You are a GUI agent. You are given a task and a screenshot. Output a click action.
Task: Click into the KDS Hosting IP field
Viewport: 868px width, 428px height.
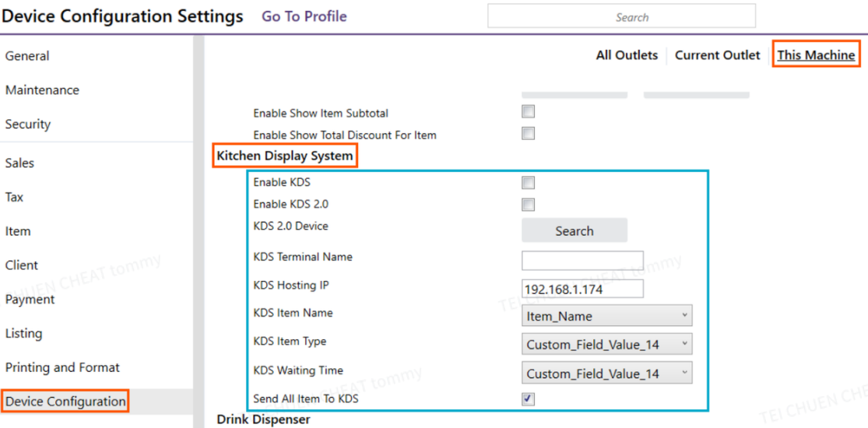point(582,289)
